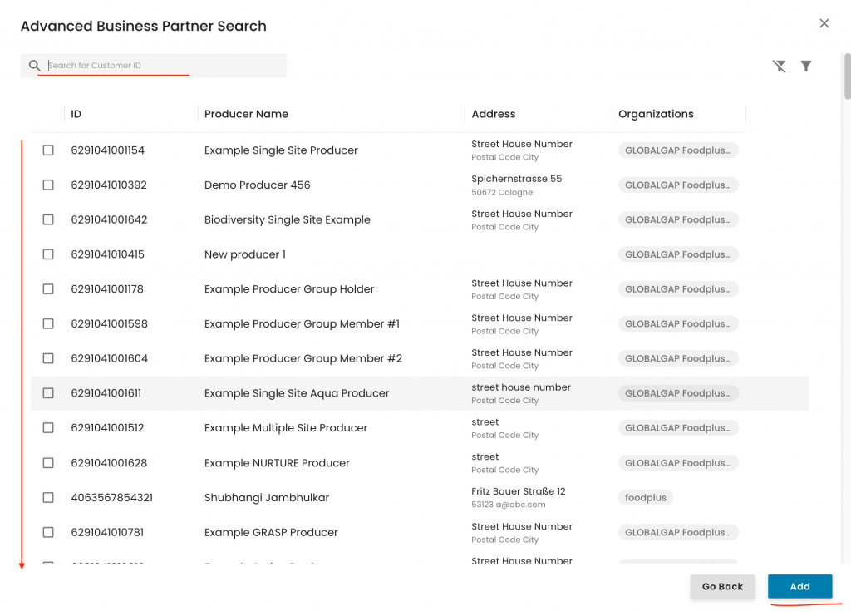Click the Address column header
This screenshot has height=616, width=851.
click(x=494, y=114)
